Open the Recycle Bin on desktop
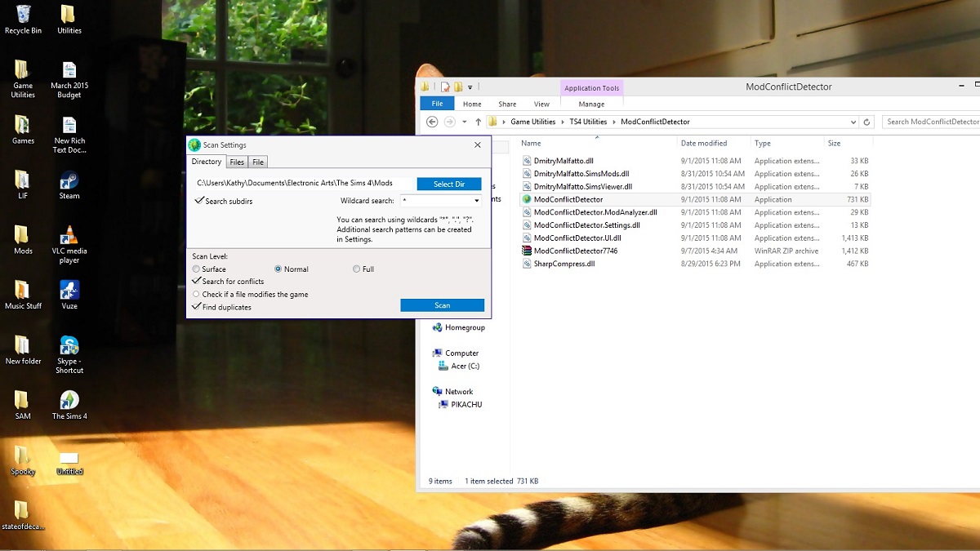The width and height of the screenshot is (980, 551). (x=23, y=15)
